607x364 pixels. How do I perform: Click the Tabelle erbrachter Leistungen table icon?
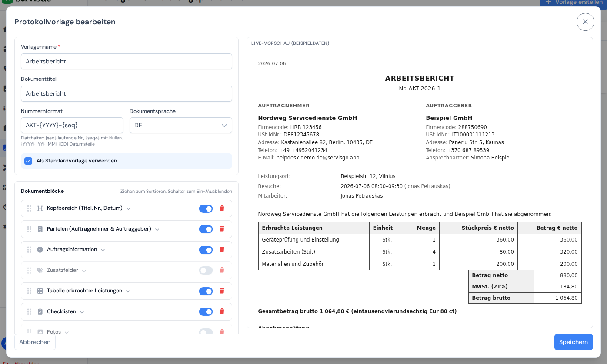(40, 291)
